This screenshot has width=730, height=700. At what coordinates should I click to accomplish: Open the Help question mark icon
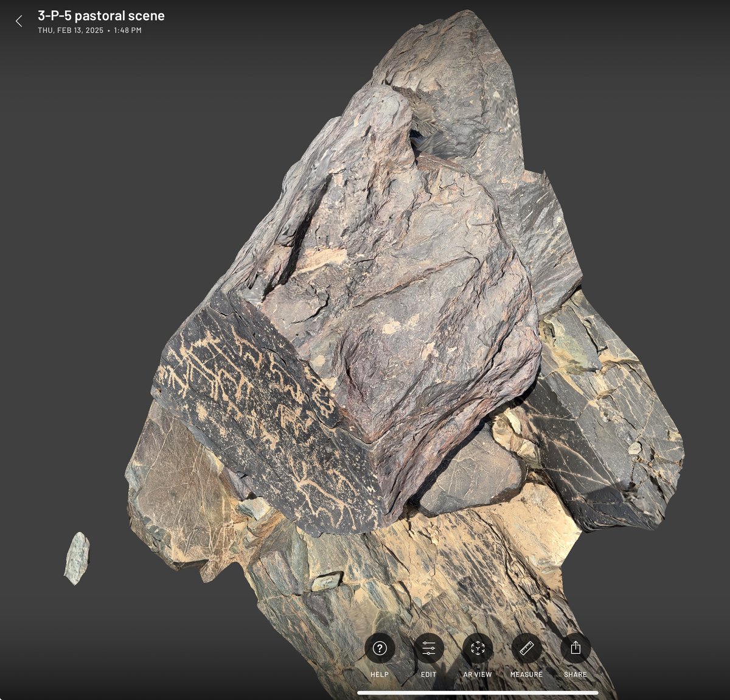point(380,649)
